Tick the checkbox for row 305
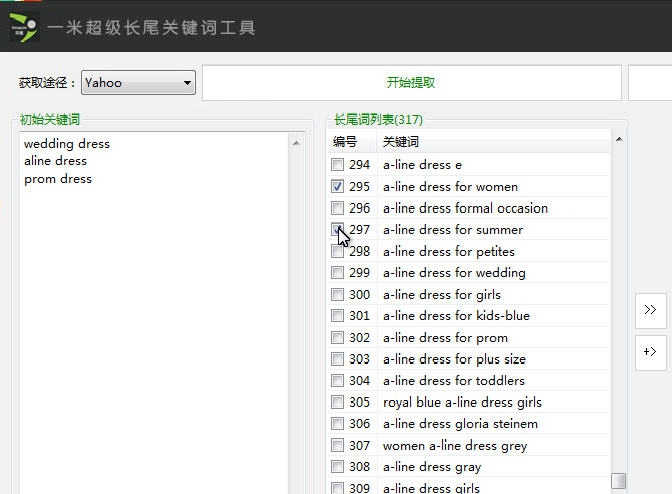672x494 pixels. 337,402
